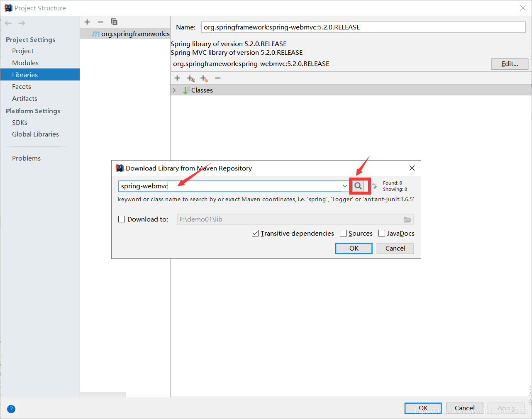
Task: Copy the selected library
Action: [x=114, y=22]
